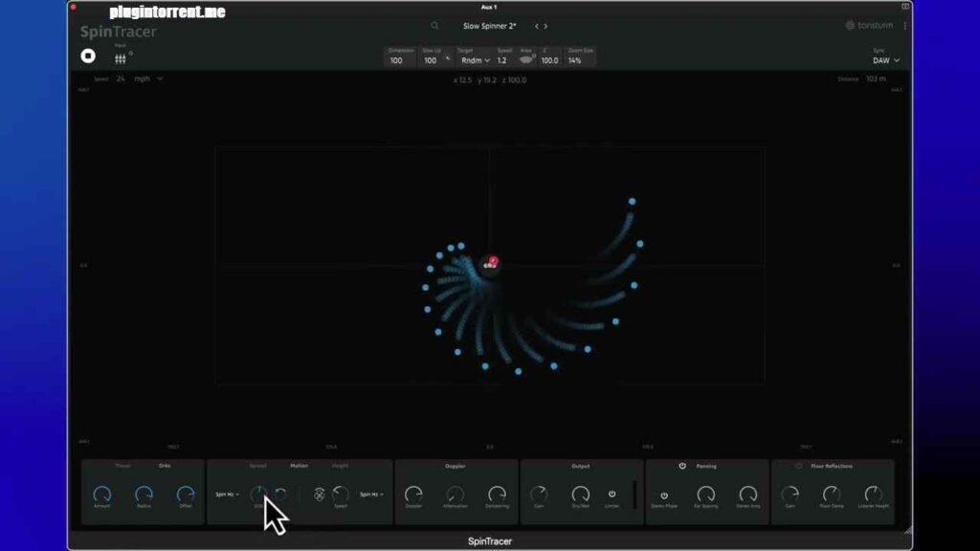Click the Distance 103 m readout

click(x=876, y=78)
